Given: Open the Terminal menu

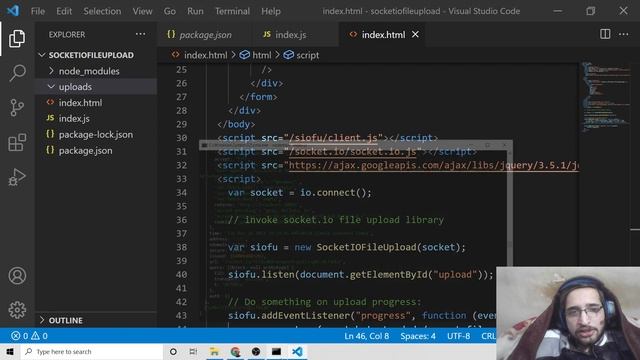Looking at the screenshot, I should click(x=232, y=11).
